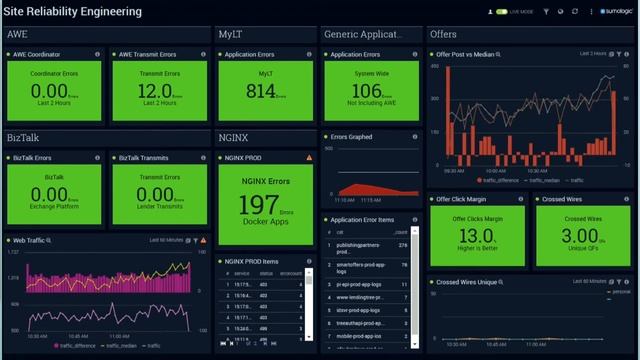This screenshot has height=360, width=640.
Task: Open the BizTalk Exchange Platform 0.00 tile
Action: tap(54, 194)
